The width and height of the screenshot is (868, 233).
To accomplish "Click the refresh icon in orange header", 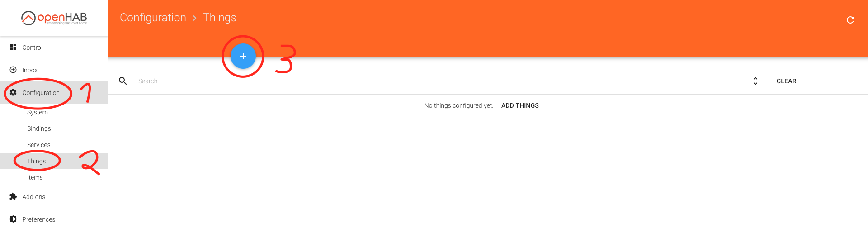I will click(x=850, y=19).
